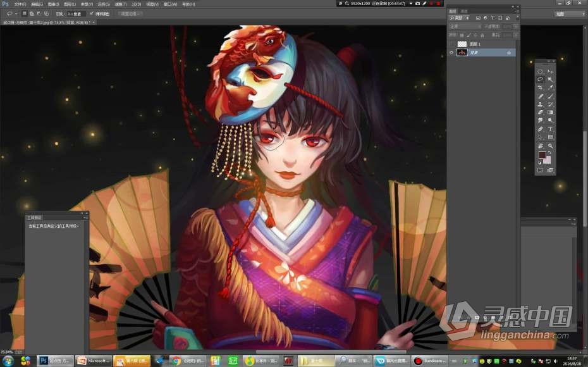Open the Edit menu

(37, 4)
